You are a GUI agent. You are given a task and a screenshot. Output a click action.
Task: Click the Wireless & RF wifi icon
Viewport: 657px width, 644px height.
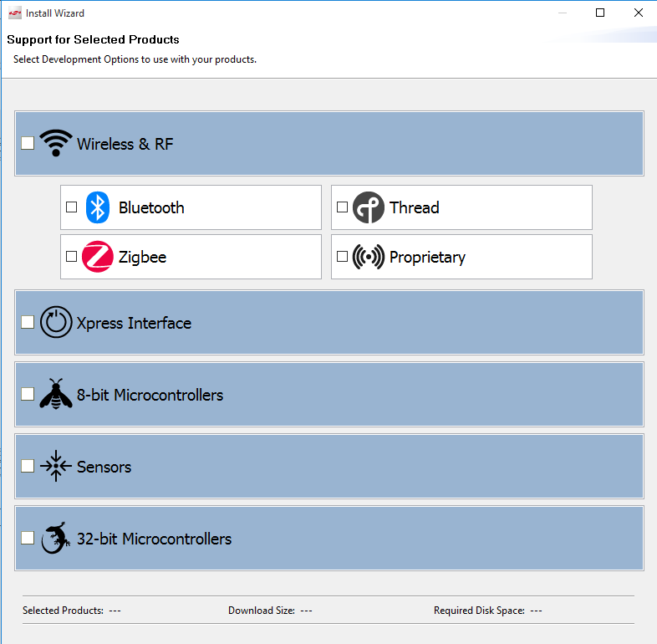pos(56,143)
